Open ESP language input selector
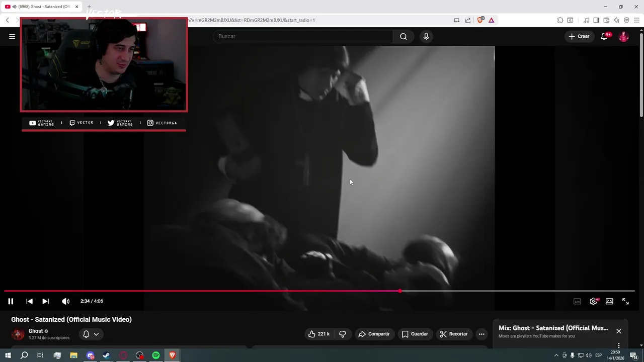Viewport: 644px width, 362px height. (x=598, y=355)
